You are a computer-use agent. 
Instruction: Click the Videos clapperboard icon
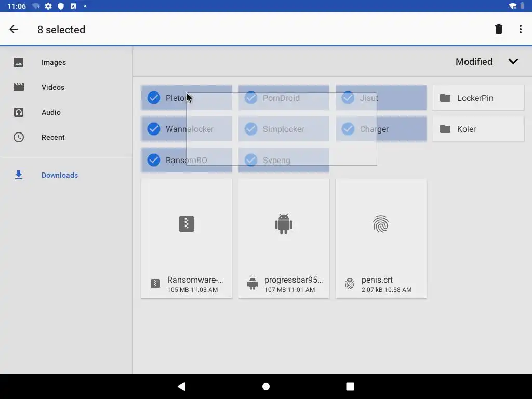(19, 87)
